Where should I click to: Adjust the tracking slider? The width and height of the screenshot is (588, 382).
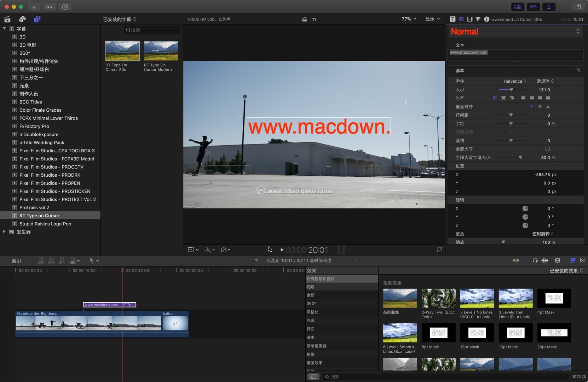coord(511,123)
